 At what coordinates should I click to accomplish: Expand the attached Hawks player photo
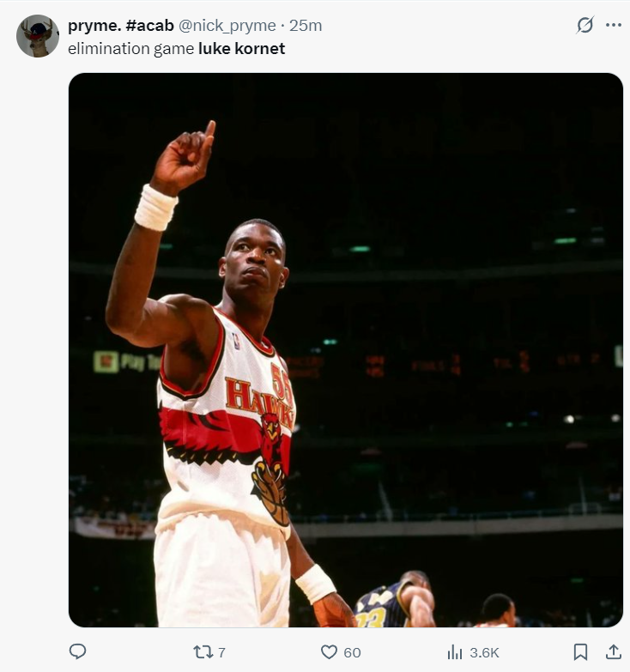pos(345,349)
